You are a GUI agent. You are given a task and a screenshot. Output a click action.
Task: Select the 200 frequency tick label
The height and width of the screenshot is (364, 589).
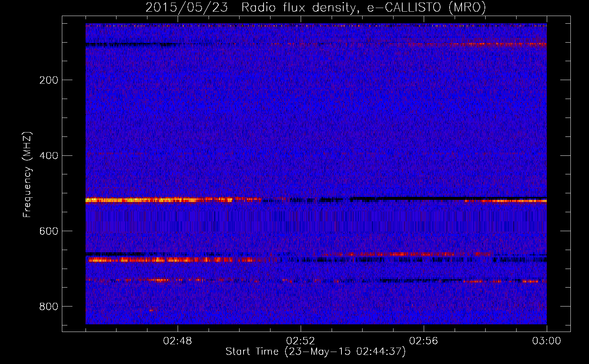click(49, 80)
